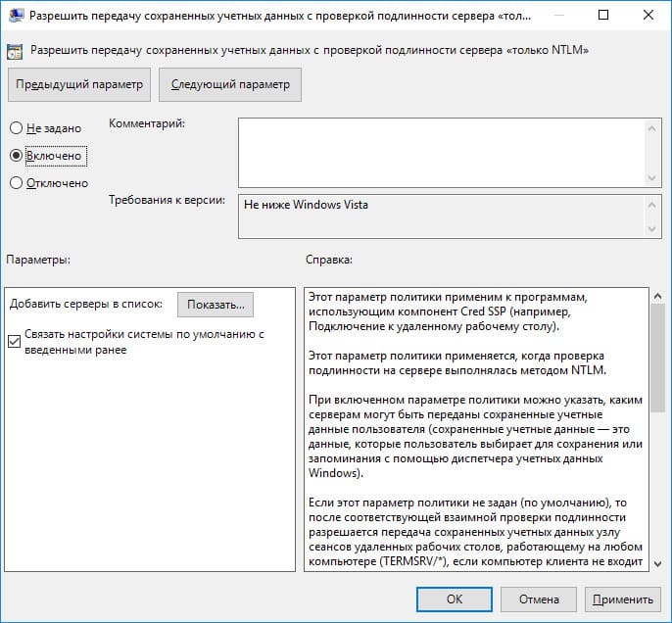Click the help text scrollbar up arrow
This screenshot has height=623, width=672.
point(655,295)
